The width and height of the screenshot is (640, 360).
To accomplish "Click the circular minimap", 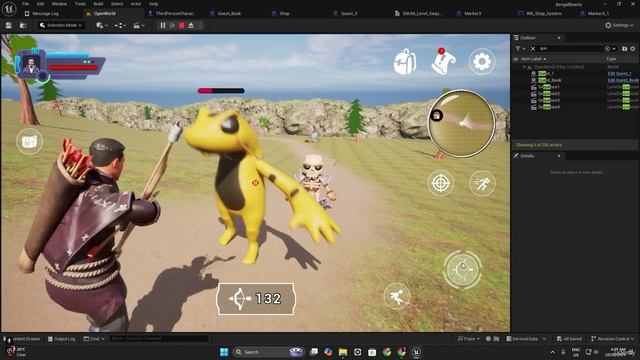I will 461,124.
